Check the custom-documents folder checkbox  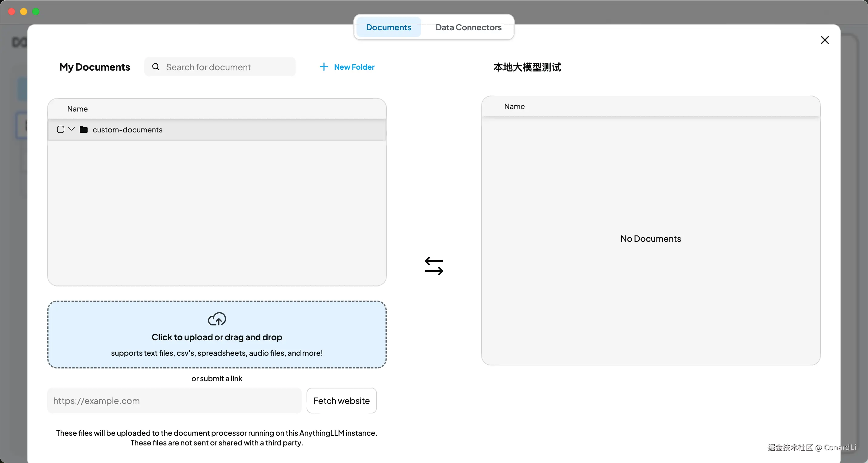(x=61, y=129)
